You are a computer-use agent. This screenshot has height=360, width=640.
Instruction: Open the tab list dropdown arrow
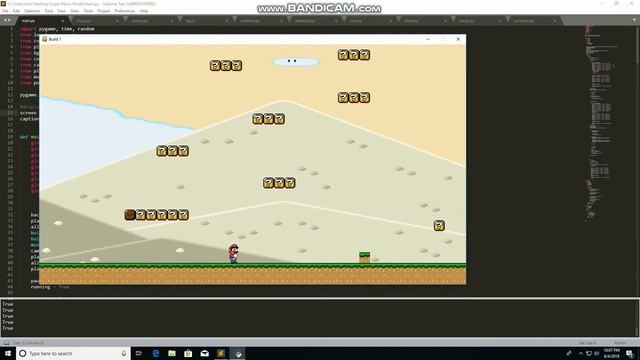[635, 20]
